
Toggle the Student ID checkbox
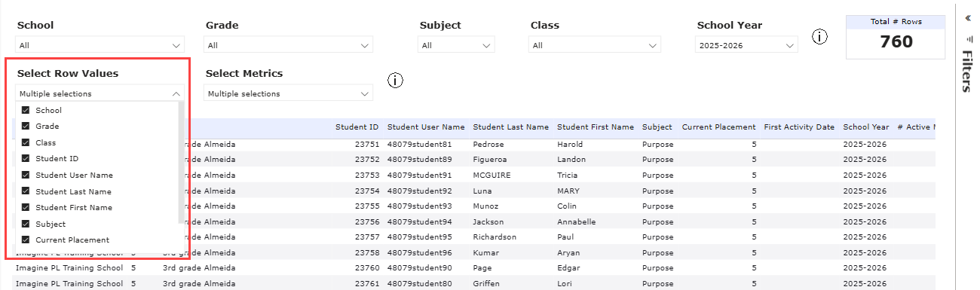pyautogui.click(x=26, y=159)
